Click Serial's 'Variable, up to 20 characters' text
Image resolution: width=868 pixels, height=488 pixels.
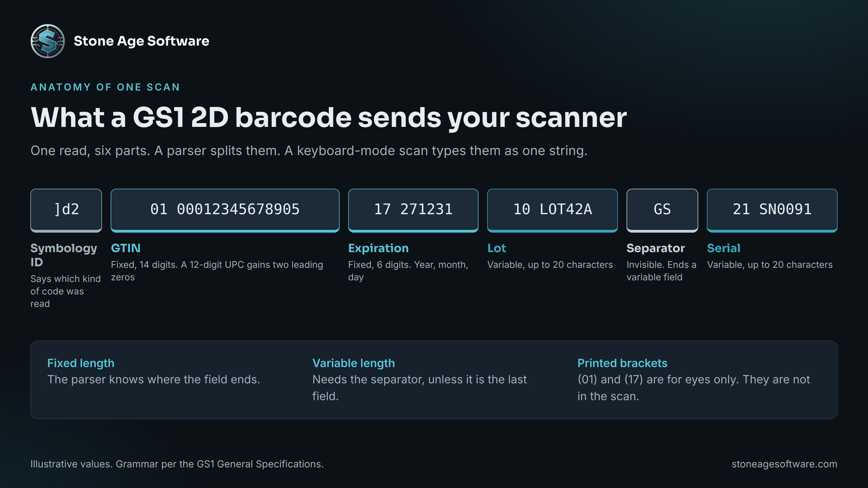pos(770,265)
